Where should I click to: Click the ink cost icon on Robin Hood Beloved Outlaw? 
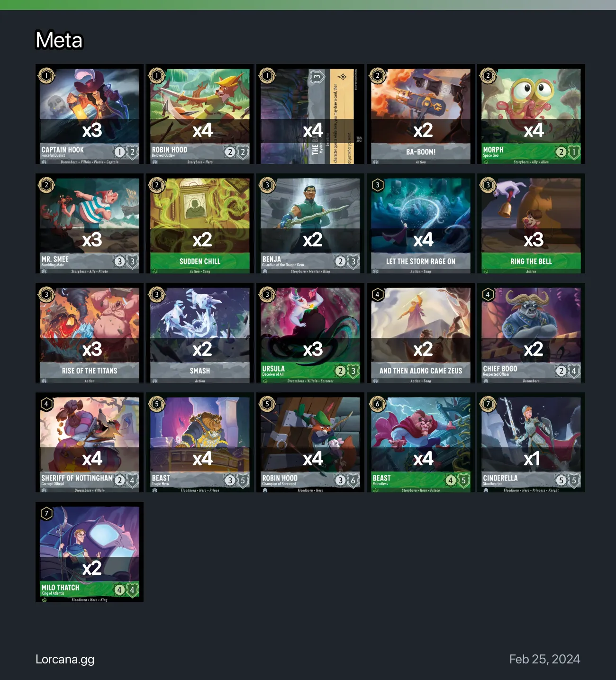point(157,75)
